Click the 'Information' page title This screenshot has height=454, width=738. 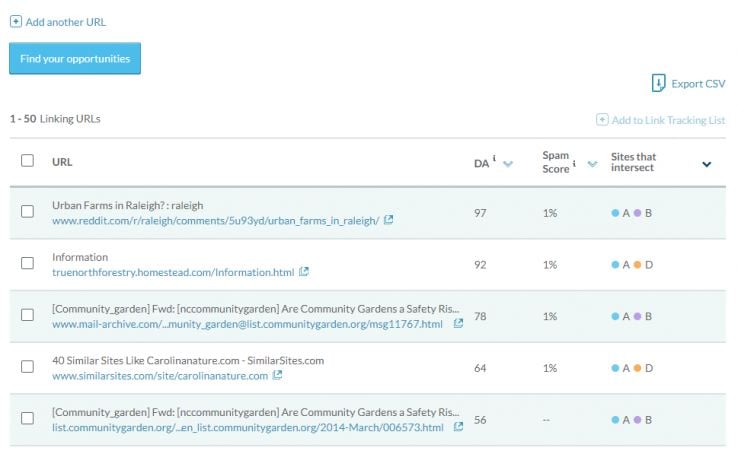point(80,257)
